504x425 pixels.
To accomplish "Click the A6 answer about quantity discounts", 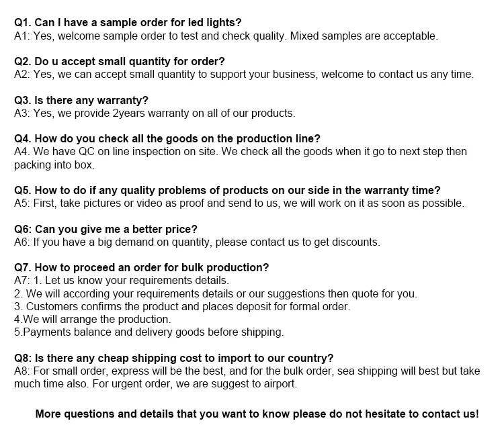I will point(197,242).
